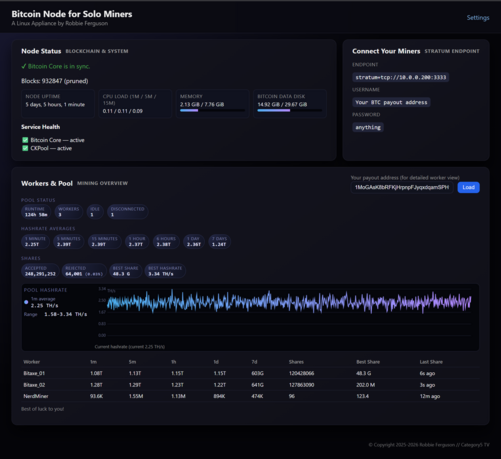Viewport: 501px width, 459px height.
Task: Click the green checkmark beside Bitcoin Core active
Action: pos(25,140)
